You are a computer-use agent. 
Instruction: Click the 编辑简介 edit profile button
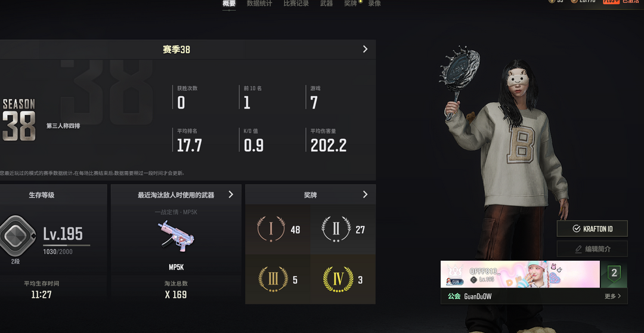[x=592, y=249]
